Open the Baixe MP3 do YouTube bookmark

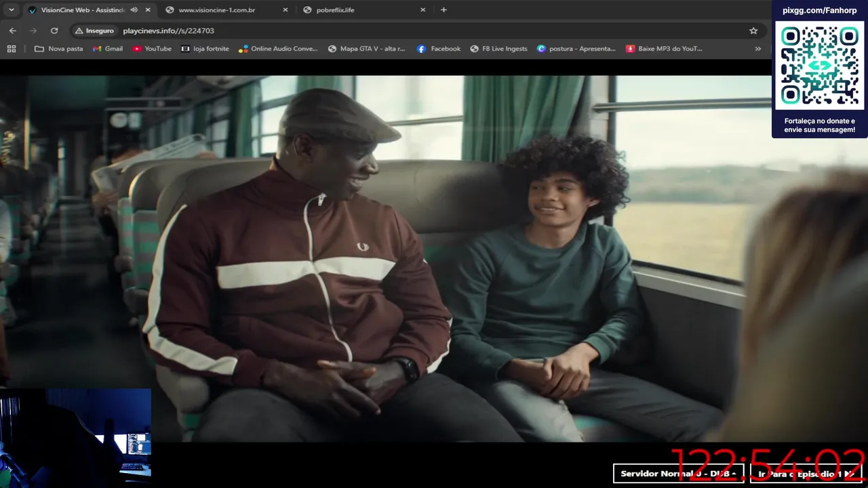665,49
